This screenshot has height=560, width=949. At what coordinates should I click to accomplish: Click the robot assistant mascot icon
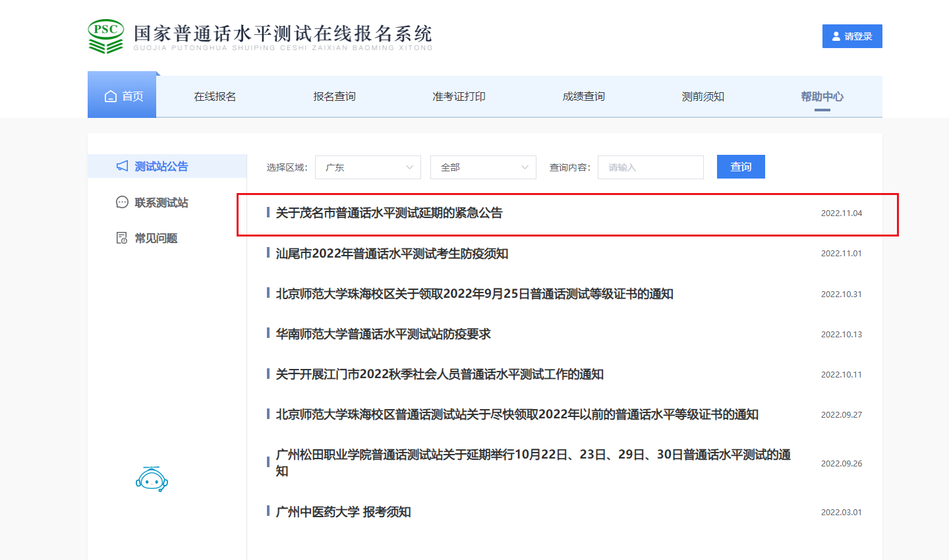[152, 480]
